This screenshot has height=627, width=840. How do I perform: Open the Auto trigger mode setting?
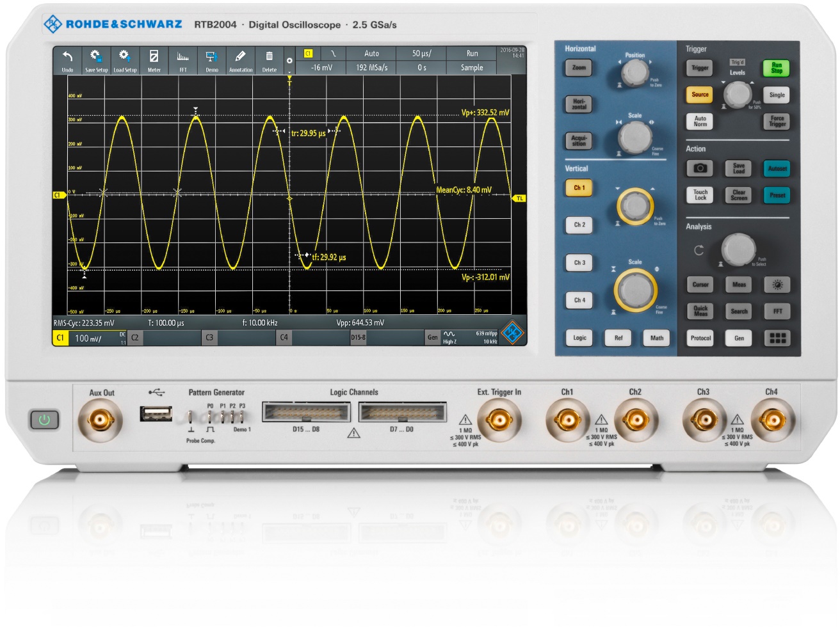point(371,54)
